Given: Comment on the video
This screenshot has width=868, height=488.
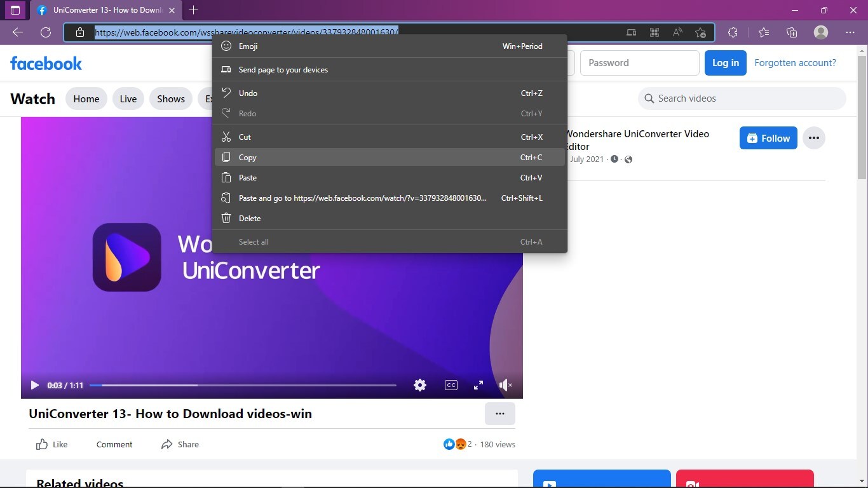Looking at the screenshot, I should pyautogui.click(x=114, y=444).
